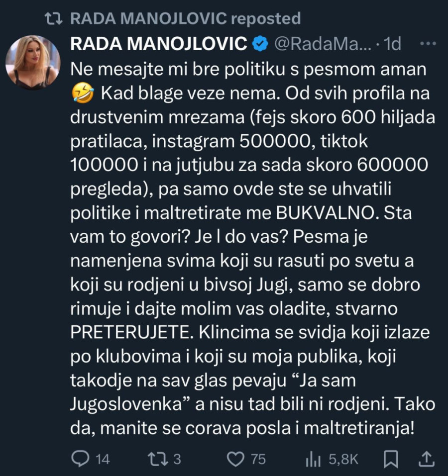Viewport: 448px width, 476px height.
Task: Click the laughing emoji in the tweet
Action: coord(80,93)
